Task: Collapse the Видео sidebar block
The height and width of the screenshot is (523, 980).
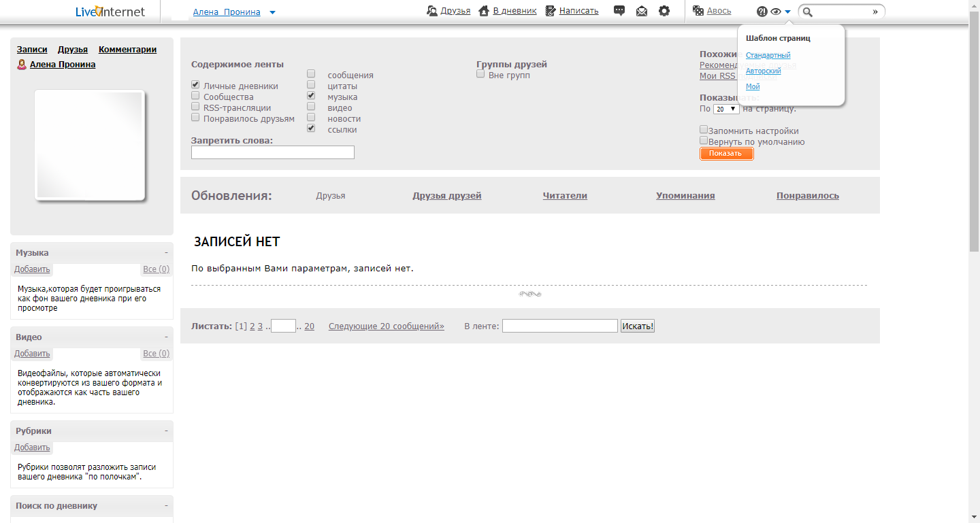Action: 166,337
